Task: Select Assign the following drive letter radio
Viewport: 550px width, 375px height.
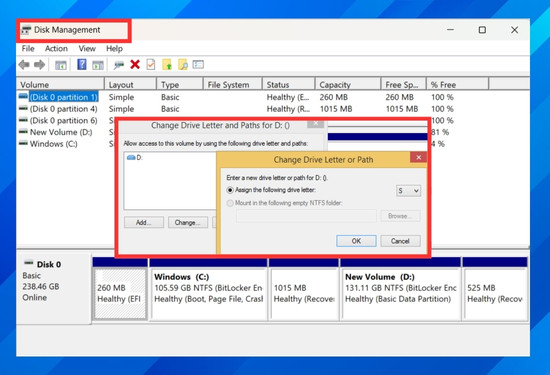Action: [x=230, y=190]
